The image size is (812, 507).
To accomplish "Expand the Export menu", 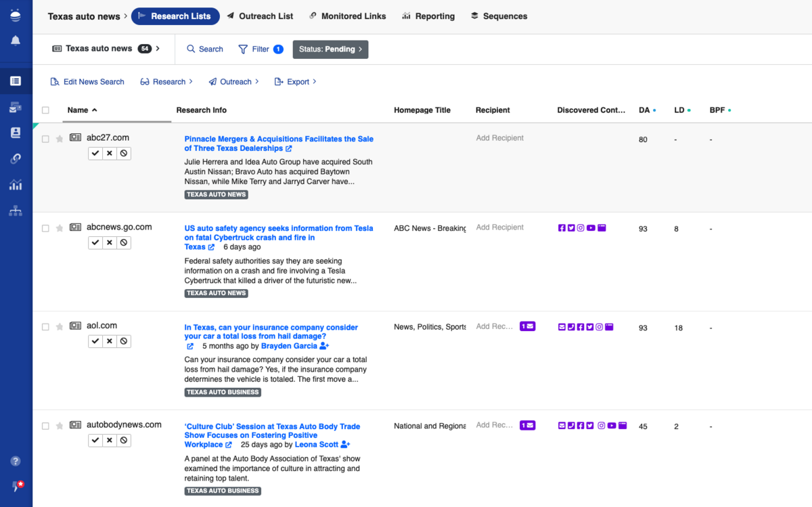I will tap(296, 82).
